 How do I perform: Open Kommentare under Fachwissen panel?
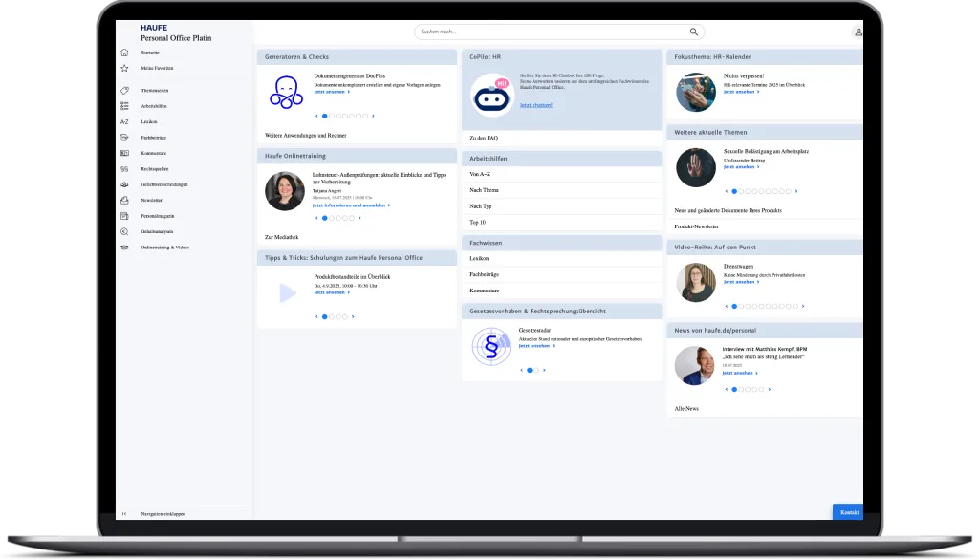[561, 291]
